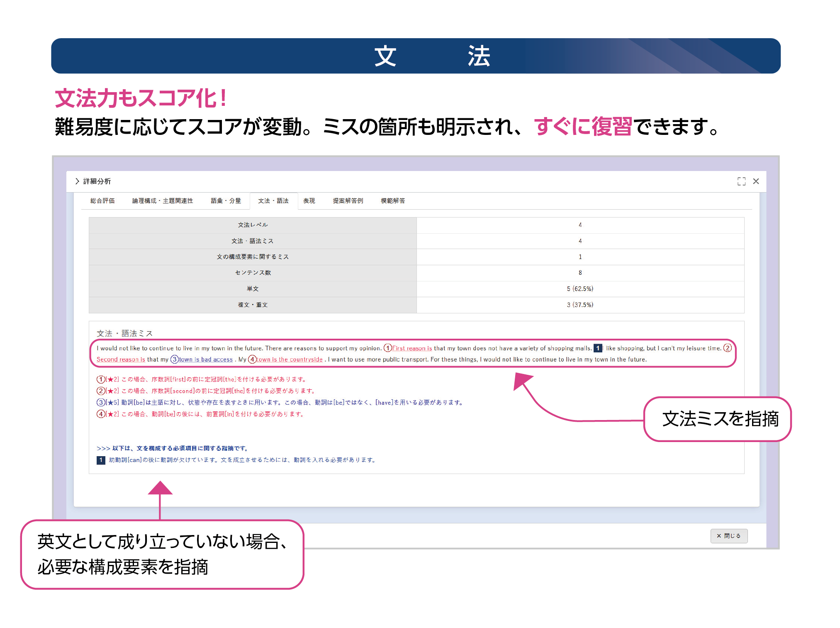Click the underlined 'Second reason is' error
Image resolution: width=840 pixels, height=628 pixels.
click(x=121, y=360)
